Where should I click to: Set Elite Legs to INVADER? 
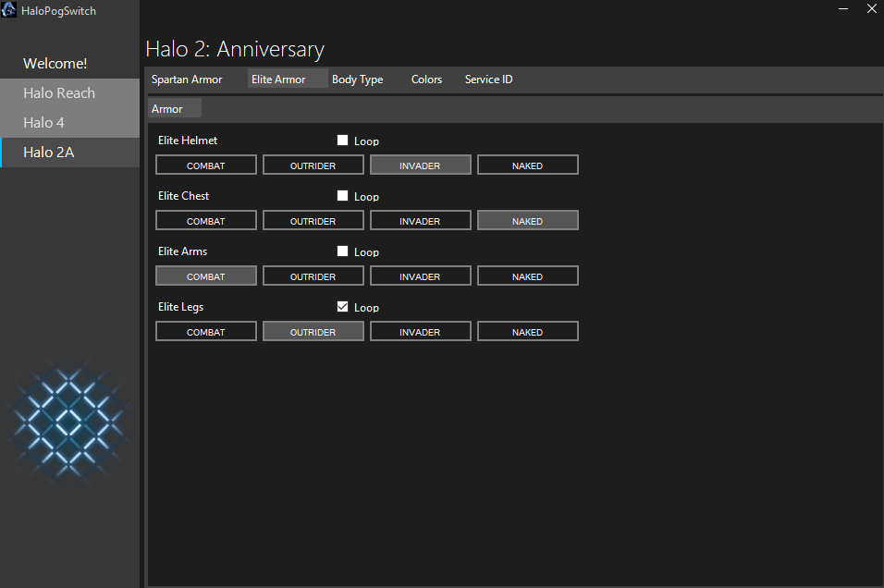click(x=420, y=332)
